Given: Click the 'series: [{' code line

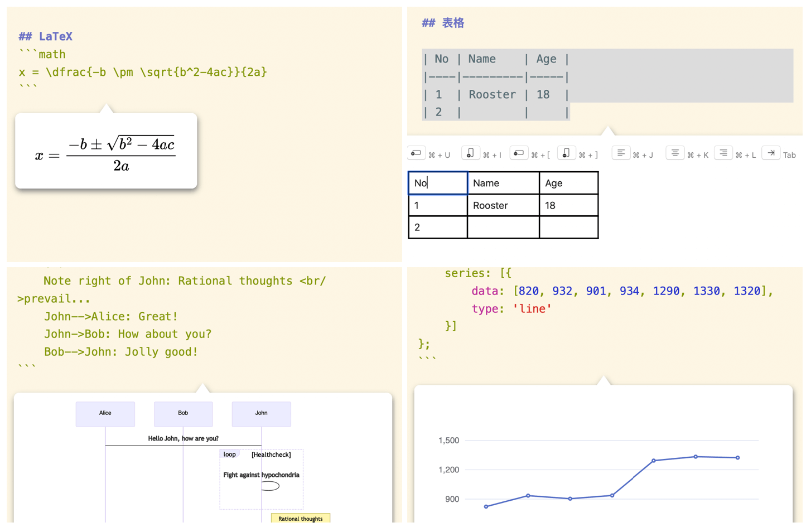Looking at the screenshot, I should pyautogui.click(x=478, y=273).
